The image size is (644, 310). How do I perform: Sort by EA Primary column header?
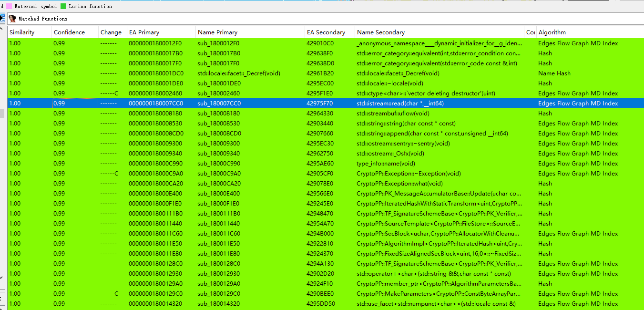coord(144,32)
